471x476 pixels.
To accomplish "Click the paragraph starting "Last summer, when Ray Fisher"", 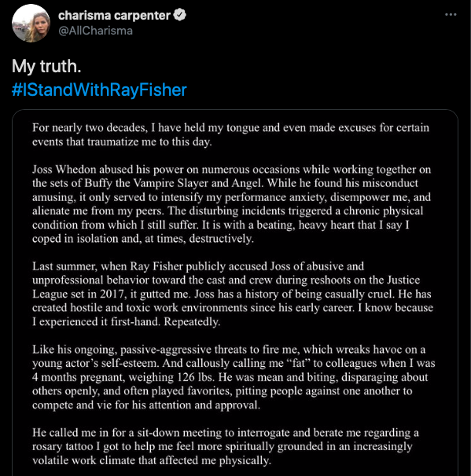I will [233, 294].
